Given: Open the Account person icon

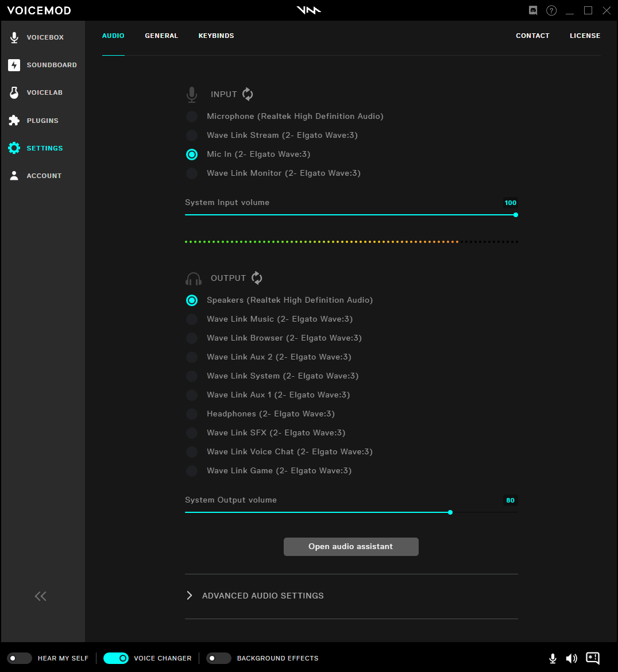Looking at the screenshot, I should [x=14, y=176].
